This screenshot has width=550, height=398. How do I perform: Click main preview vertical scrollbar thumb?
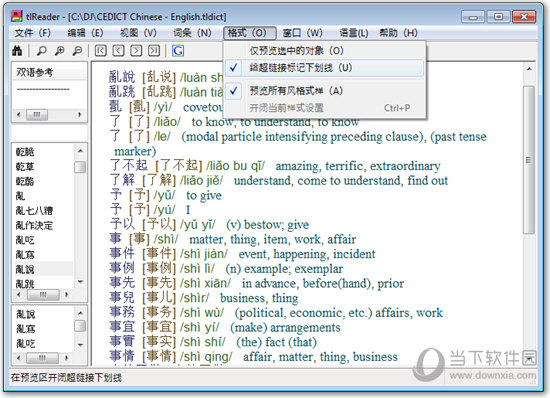(529, 160)
